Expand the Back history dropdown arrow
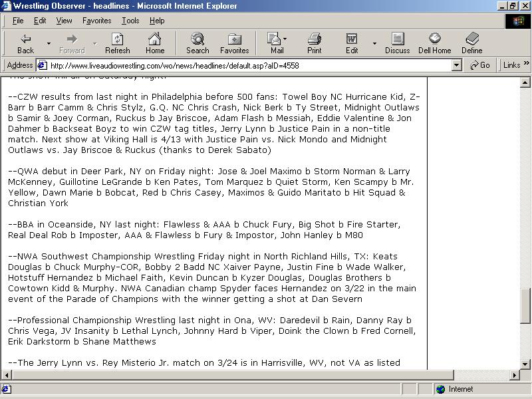 (x=49, y=44)
